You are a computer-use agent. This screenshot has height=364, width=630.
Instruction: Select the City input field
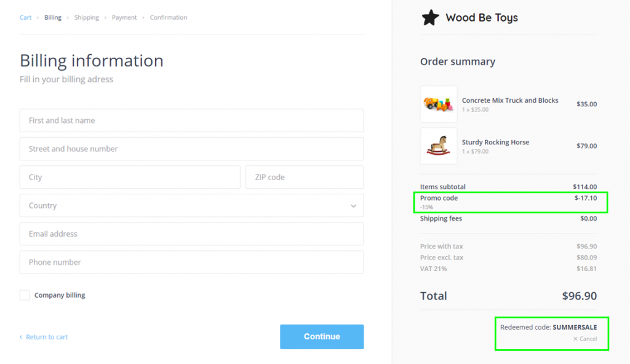130,177
